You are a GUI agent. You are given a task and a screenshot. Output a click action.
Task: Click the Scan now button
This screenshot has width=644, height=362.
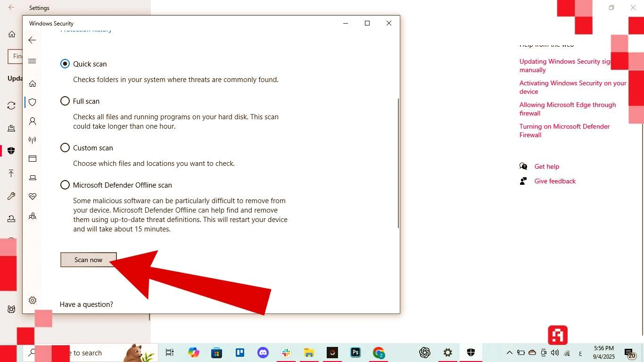coord(88,260)
